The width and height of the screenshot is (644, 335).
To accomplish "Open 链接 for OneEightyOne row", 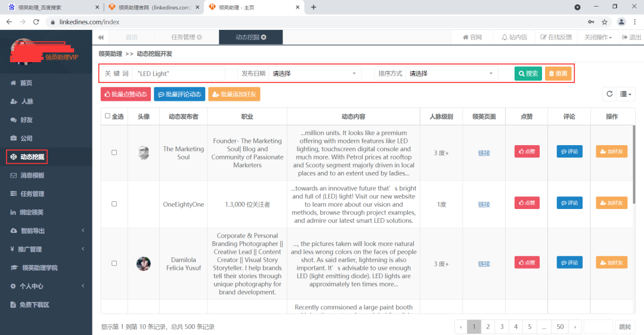I will point(484,205).
